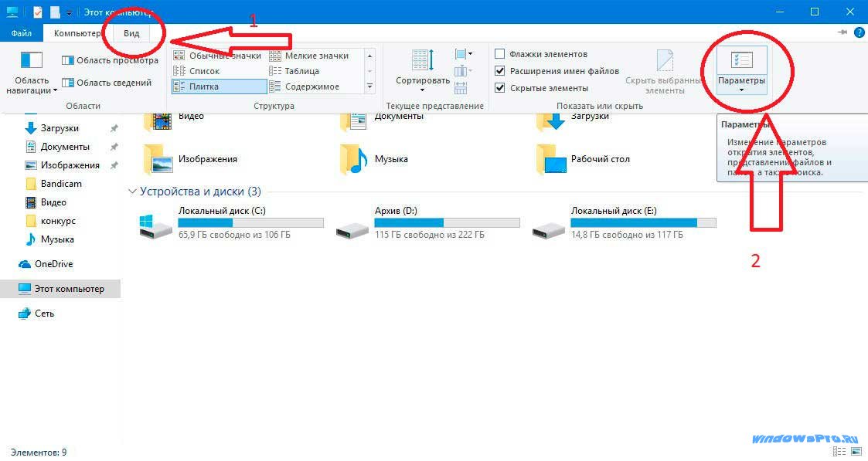Expand the layout gallery more arrow

click(x=369, y=86)
